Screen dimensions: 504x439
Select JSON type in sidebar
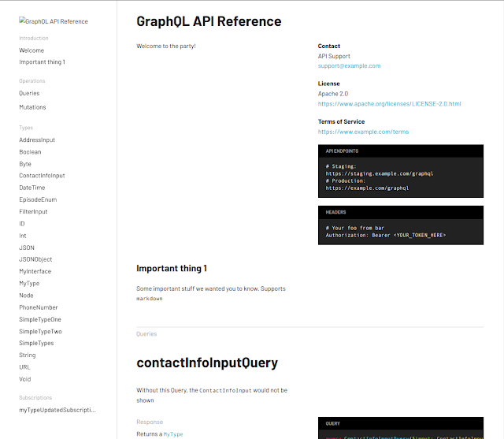point(27,247)
